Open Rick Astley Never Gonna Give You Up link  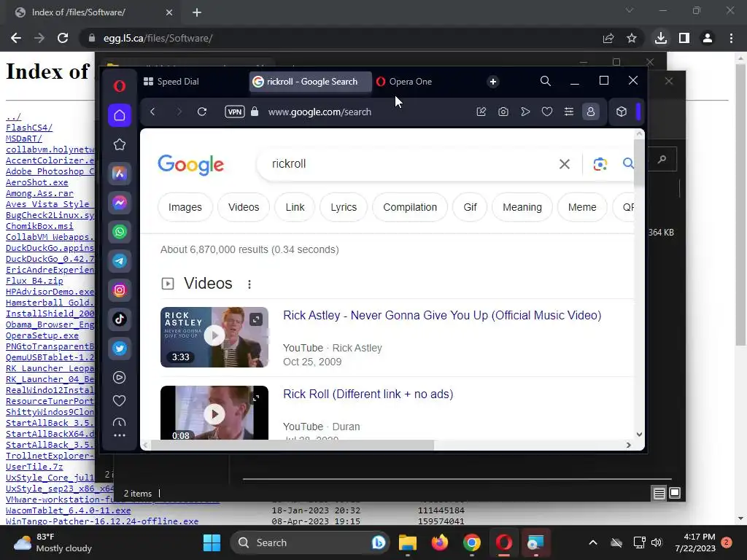pos(442,315)
